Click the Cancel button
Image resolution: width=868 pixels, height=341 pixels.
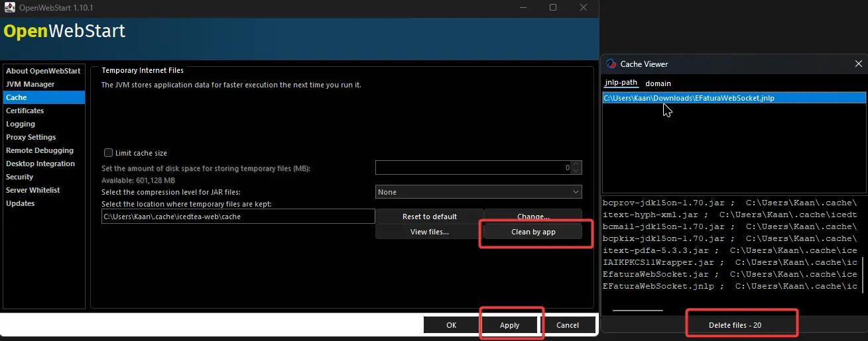click(568, 325)
